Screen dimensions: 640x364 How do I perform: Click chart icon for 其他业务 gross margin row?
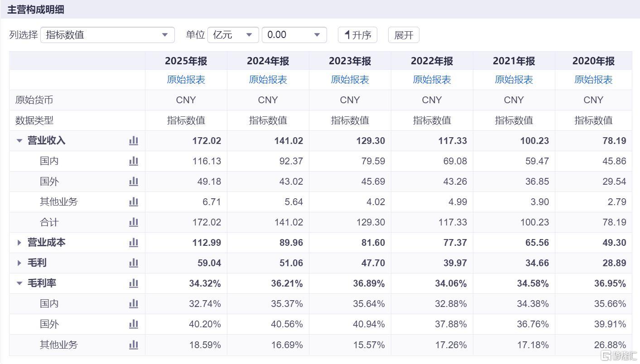tap(133, 345)
